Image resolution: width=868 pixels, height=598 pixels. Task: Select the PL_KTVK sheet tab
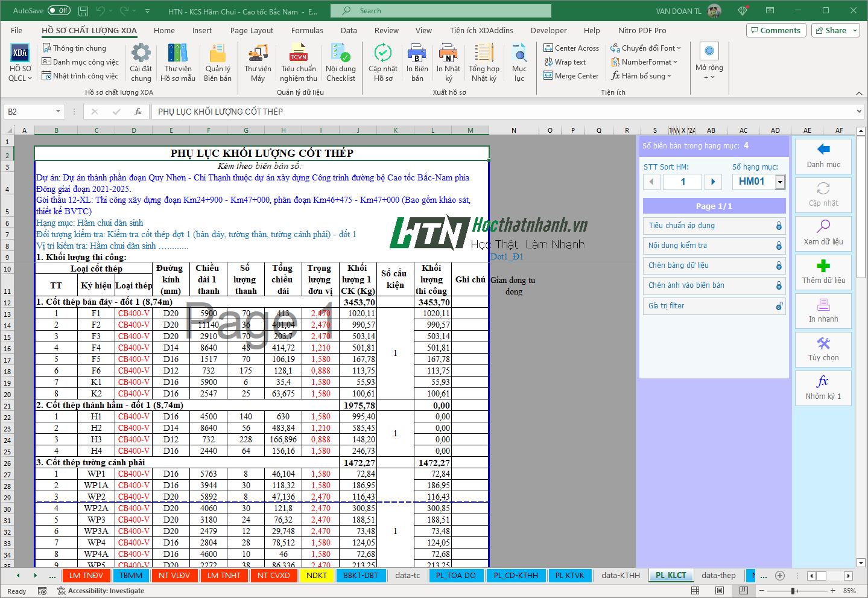point(569,576)
